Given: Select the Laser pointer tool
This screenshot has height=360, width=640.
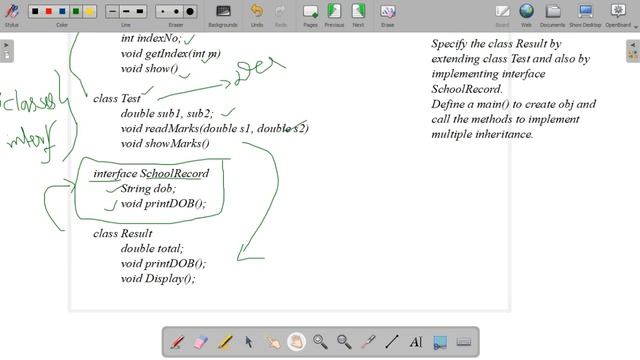Looking at the screenshot, I should [x=368, y=342].
